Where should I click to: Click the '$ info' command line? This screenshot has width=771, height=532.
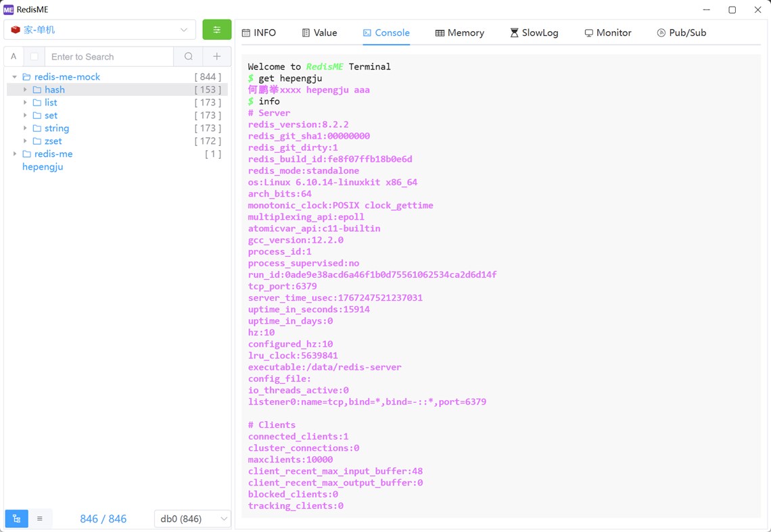point(264,101)
